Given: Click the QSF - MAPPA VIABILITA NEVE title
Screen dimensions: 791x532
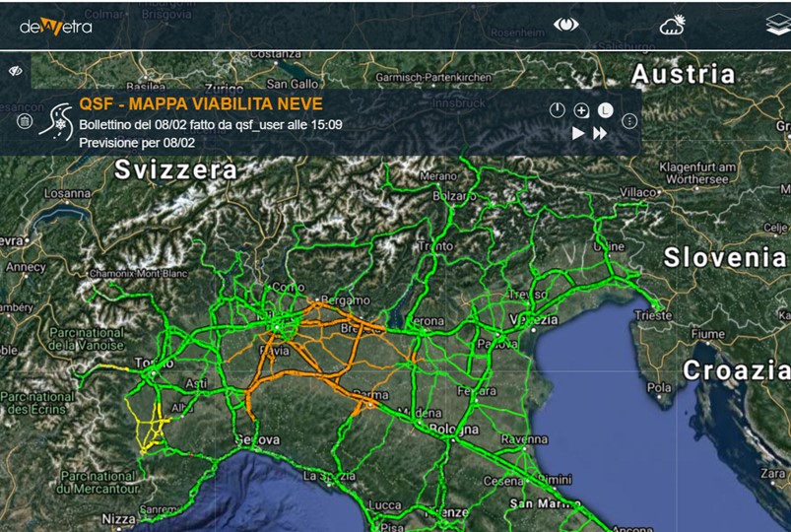Looking at the screenshot, I should (200, 104).
